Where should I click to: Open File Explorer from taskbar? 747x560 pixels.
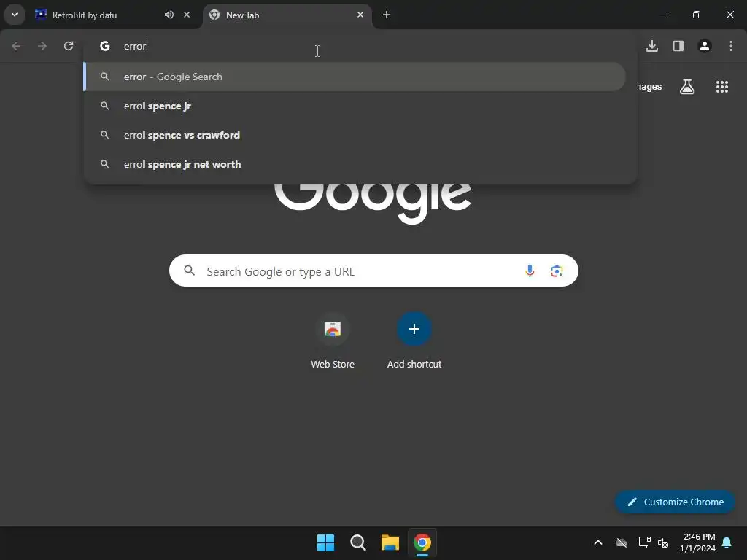click(390, 542)
